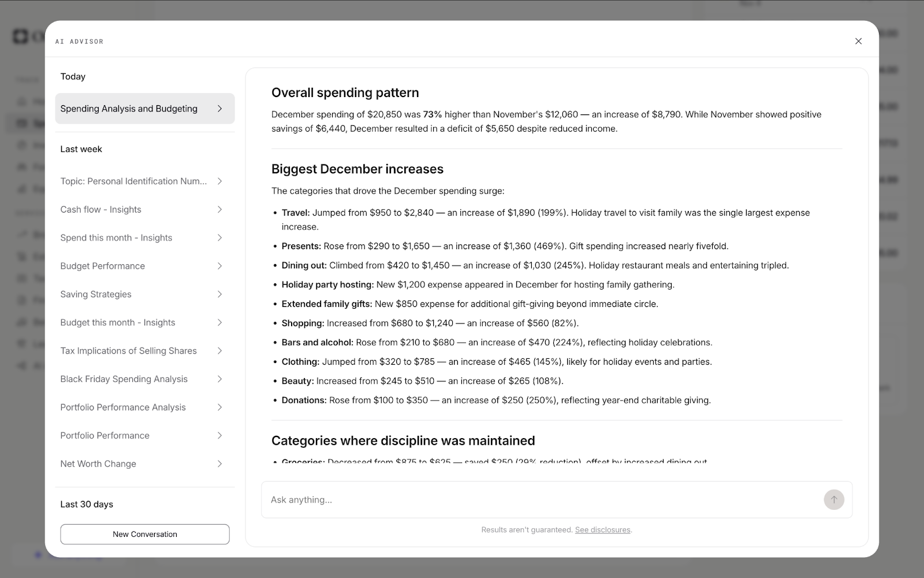Screen dimensions: 924x578
Task: Open the See disclosures link
Action: tap(602, 530)
